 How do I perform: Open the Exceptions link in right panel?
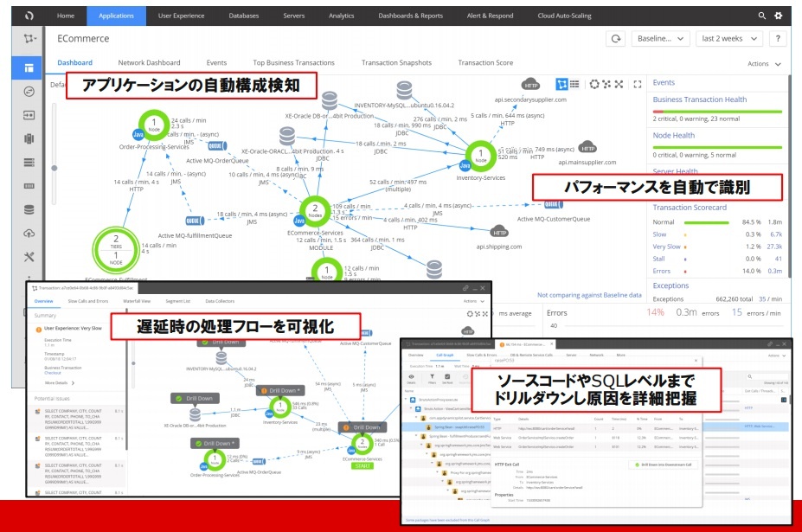coord(670,286)
